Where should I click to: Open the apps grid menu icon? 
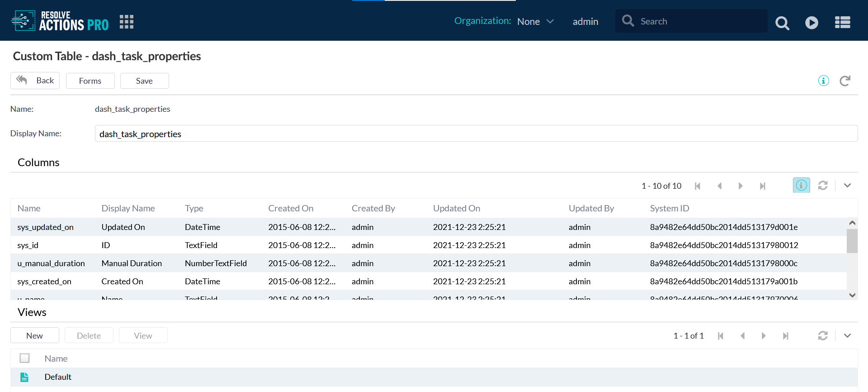127,22
